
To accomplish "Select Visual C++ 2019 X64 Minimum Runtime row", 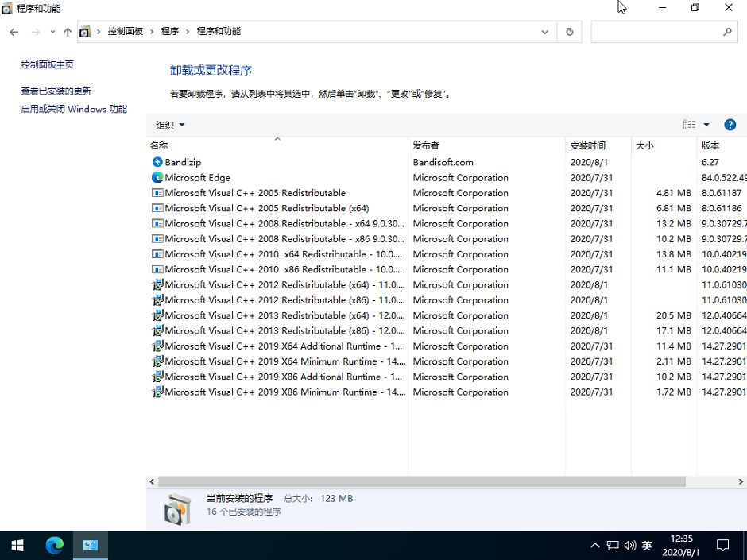I will pos(447,361).
